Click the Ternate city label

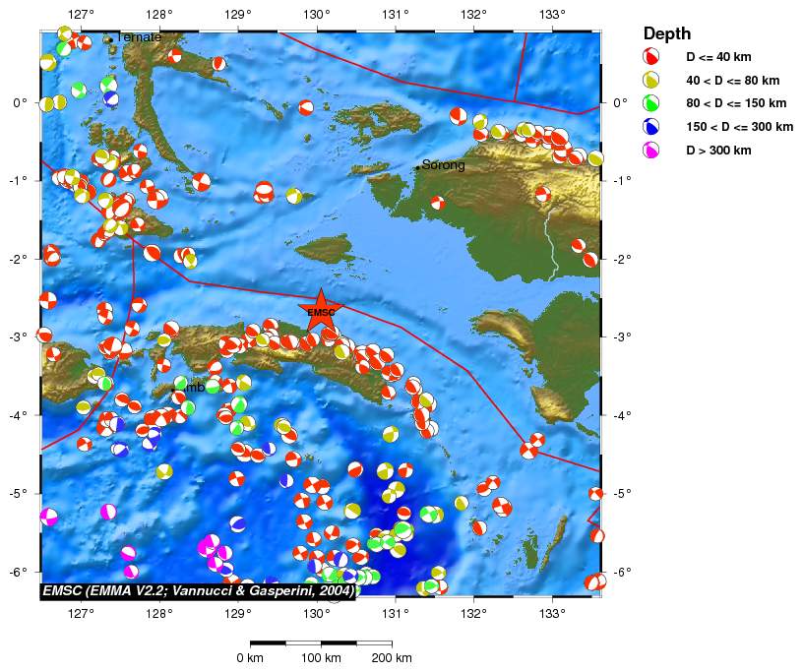(138, 37)
